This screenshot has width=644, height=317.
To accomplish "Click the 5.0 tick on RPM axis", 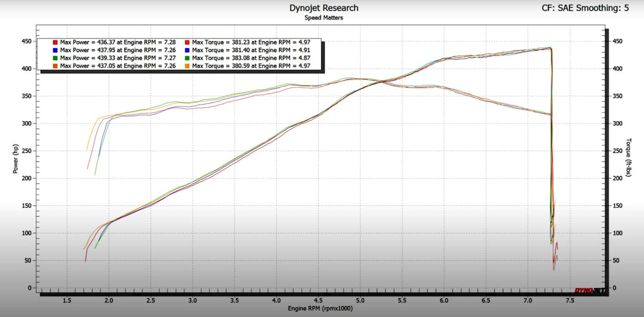I will point(360,301).
